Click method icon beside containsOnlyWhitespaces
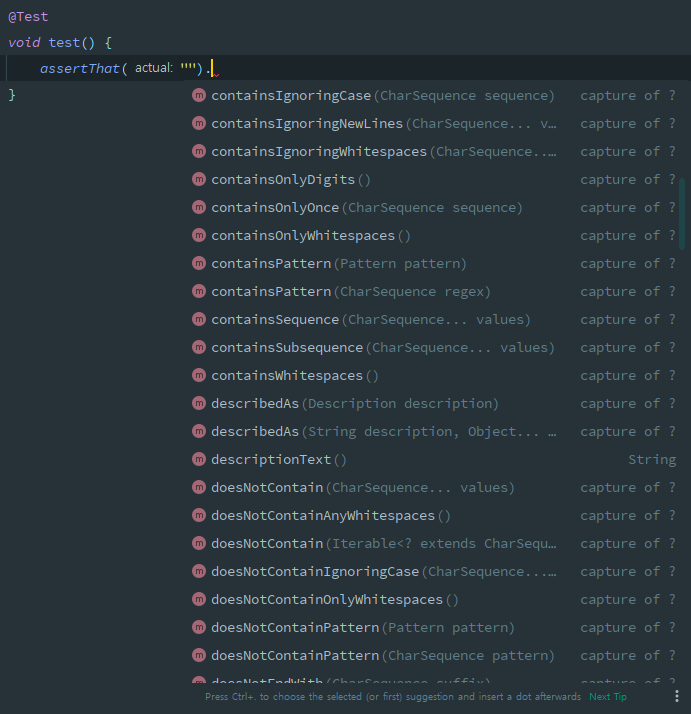 pyautogui.click(x=199, y=235)
